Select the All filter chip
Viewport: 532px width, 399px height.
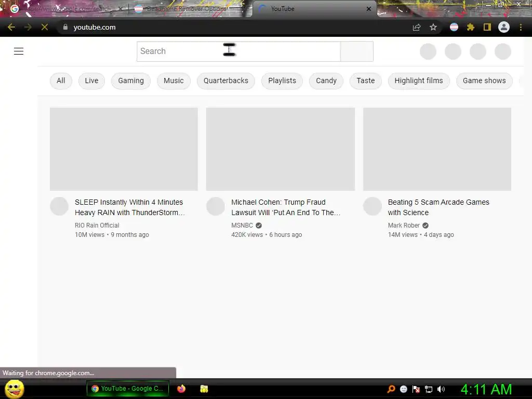coord(61,81)
